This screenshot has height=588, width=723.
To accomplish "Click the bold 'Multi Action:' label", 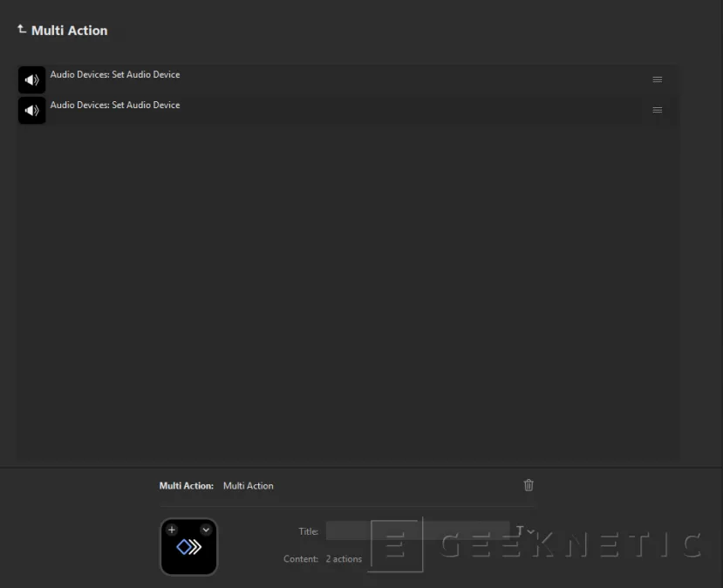I will point(186,486).
